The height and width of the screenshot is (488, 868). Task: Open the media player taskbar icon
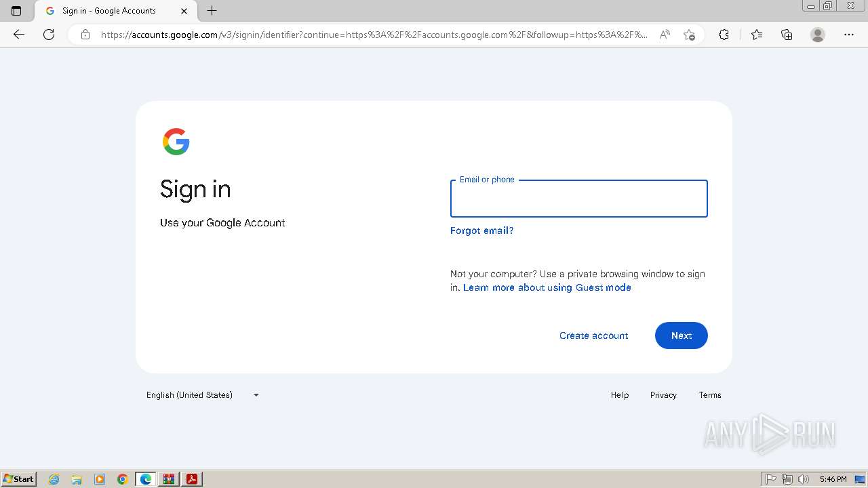point(100,479)
